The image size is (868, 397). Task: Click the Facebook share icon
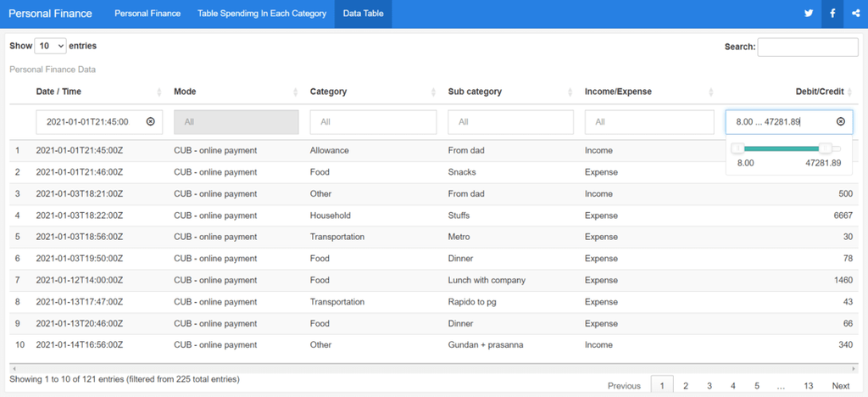click(832, 14)
